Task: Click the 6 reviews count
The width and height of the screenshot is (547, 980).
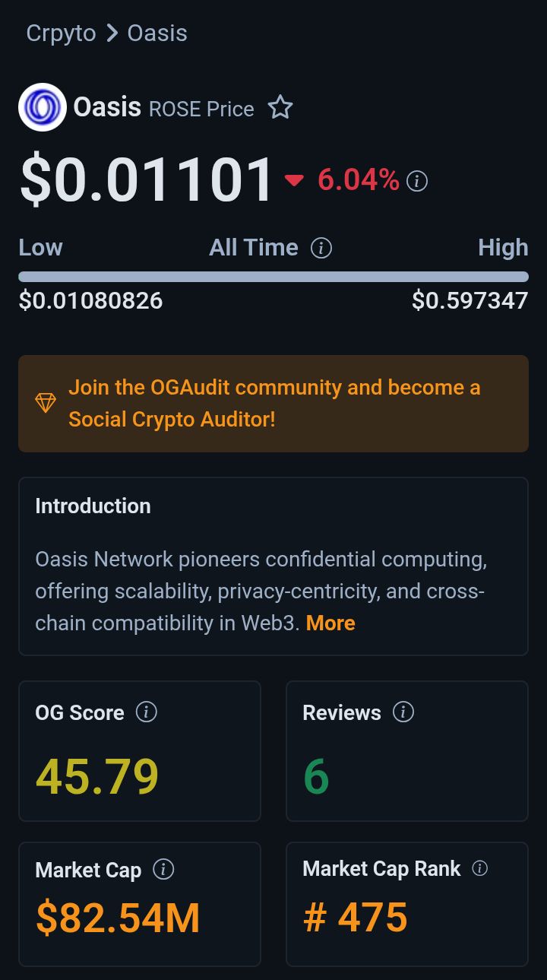Action: pyautogui.click(x=316, y=777)
